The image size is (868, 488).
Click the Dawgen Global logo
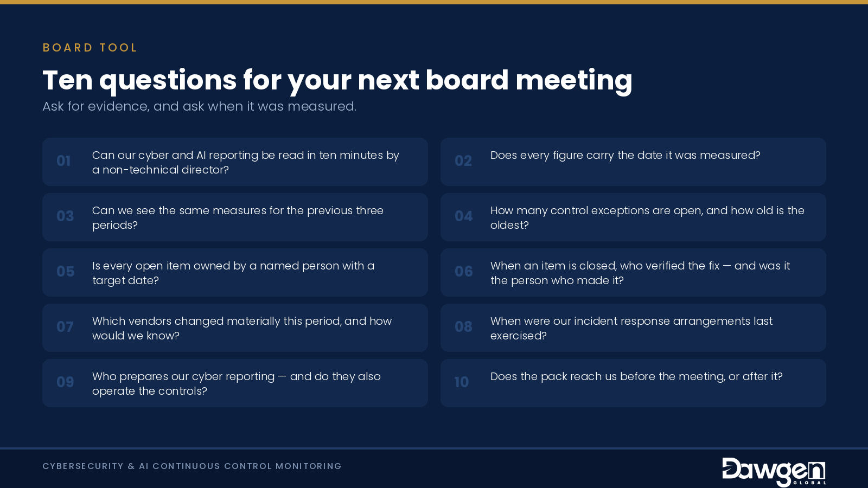(774, 472)
